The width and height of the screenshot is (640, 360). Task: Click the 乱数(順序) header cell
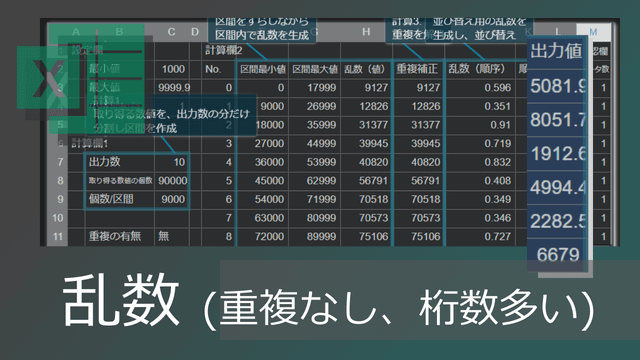tap(480, 69)
